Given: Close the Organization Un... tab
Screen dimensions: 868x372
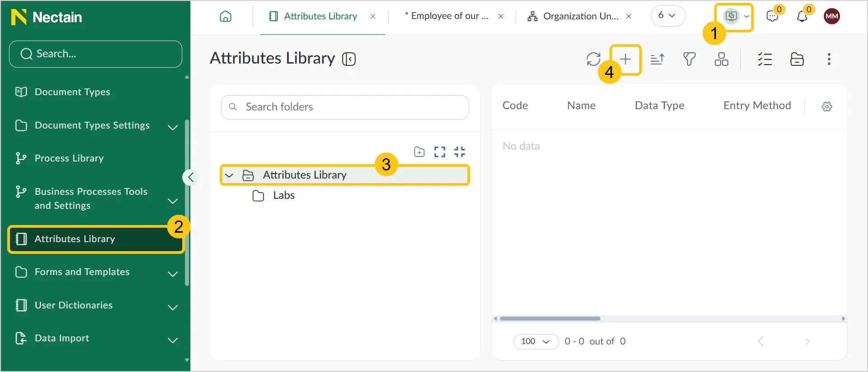Looking at the screenshot, I should click(629, 16).
